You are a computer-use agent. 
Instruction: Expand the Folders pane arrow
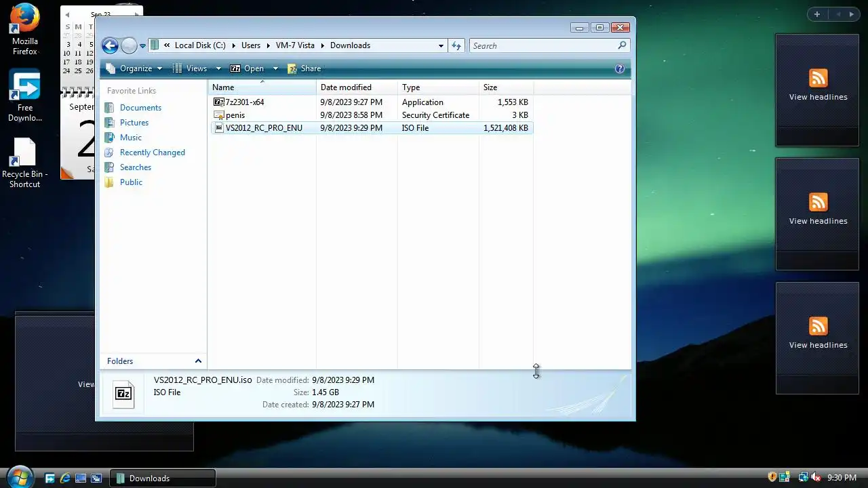coord(198,361)
